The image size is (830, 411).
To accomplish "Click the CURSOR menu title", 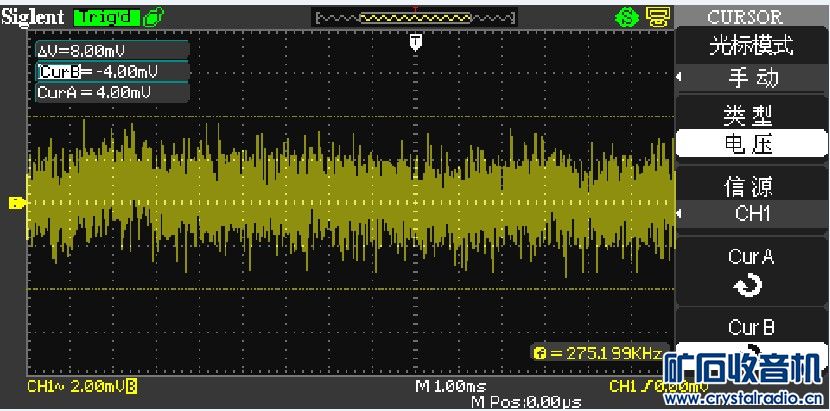I will [x=744, y=17].
